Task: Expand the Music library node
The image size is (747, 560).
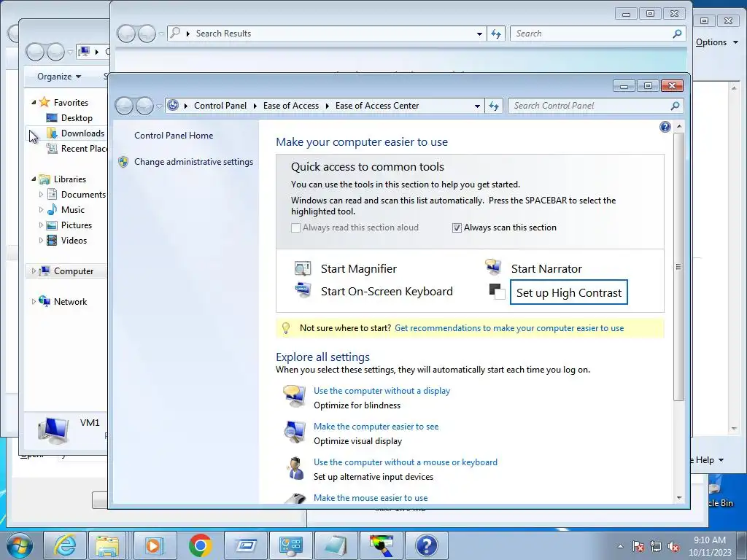Action: pos(41,209)
